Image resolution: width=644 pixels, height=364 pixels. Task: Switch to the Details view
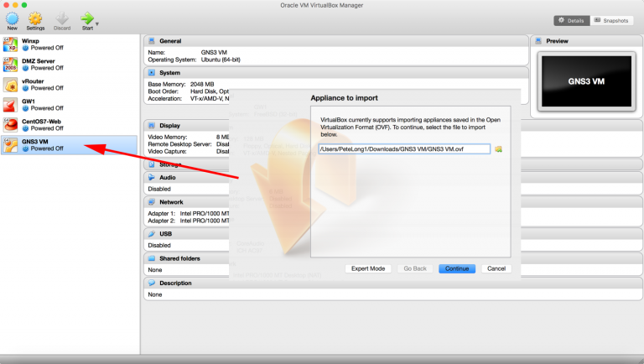tap(571, 20)
